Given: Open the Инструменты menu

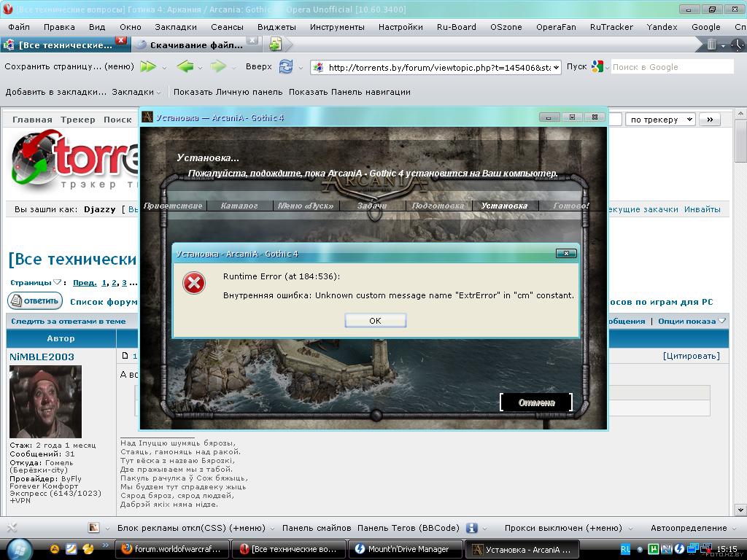Looking at the screenshot, I should pyautogui.click(x=337, y=27).
